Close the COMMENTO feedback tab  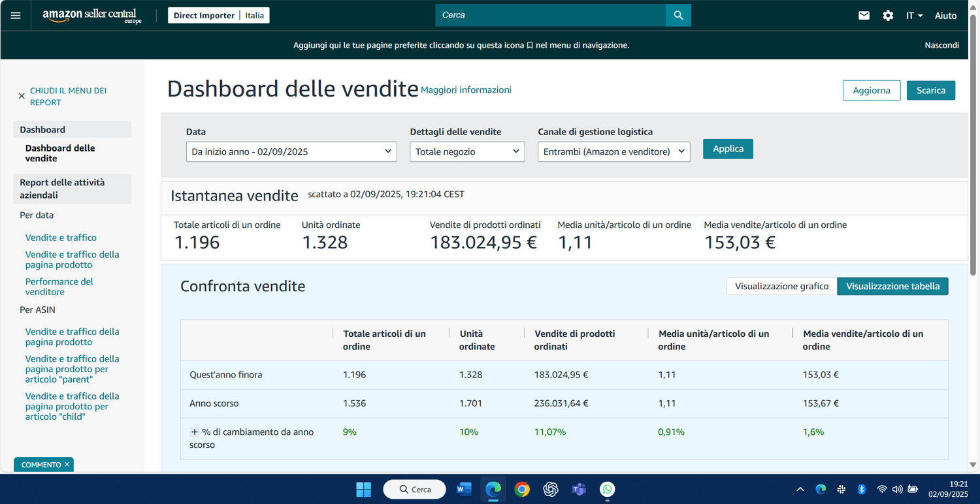[67, 465]
